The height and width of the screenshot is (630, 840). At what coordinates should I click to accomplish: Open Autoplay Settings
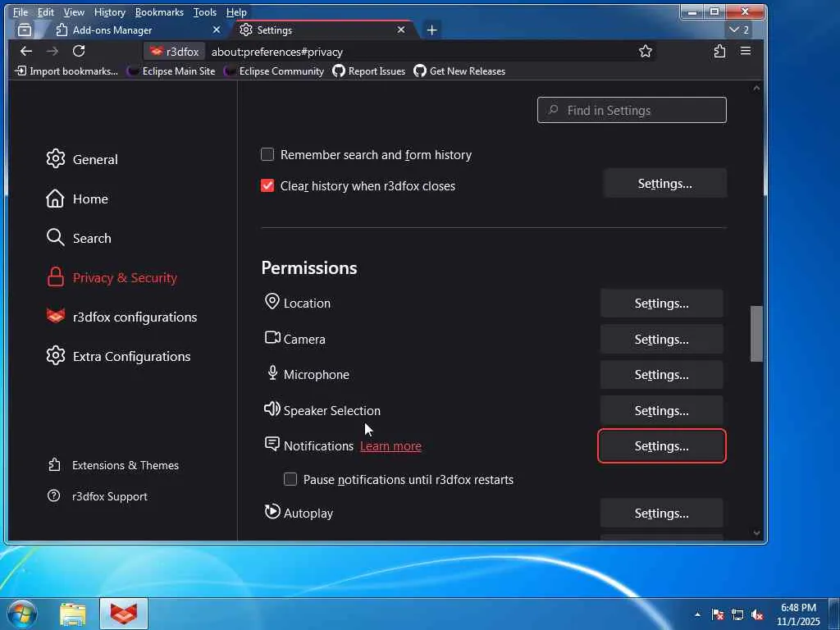tap(662, 514)
